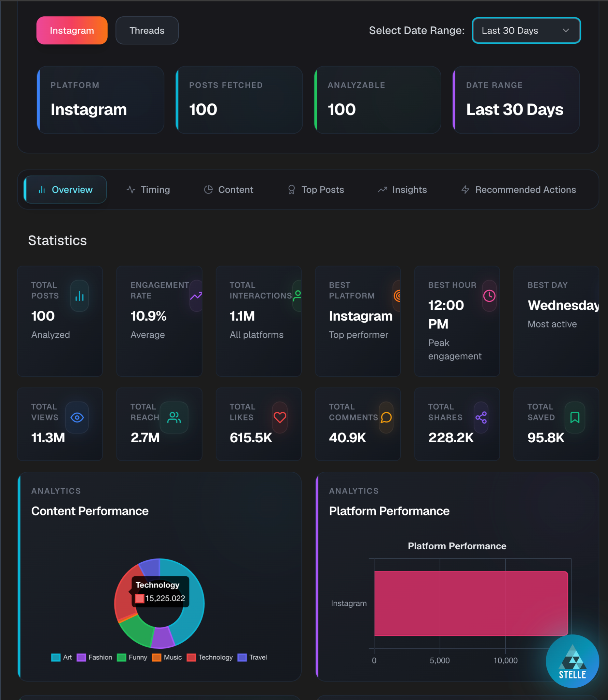Toggle the Travel legend swatch
Viewport: 608px width, 700px height.
point(242,658)
